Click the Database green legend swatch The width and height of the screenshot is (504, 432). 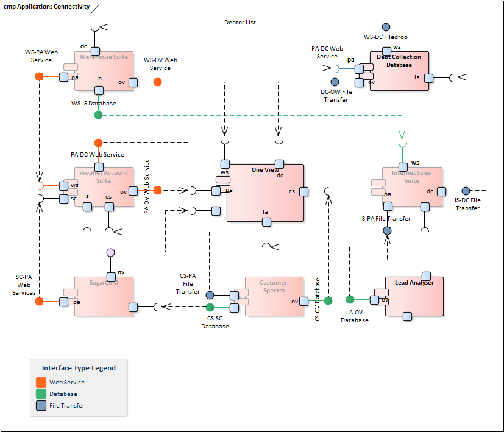[41, 394]
